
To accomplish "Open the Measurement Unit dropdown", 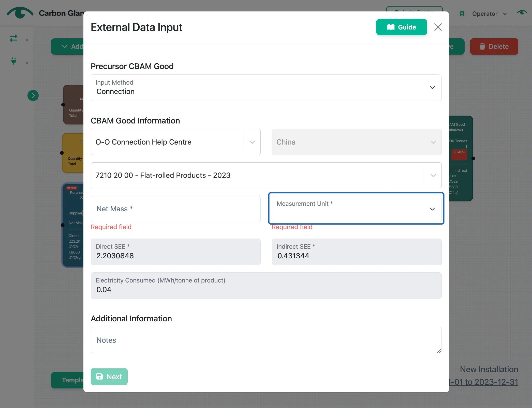I will pos(357,209).
